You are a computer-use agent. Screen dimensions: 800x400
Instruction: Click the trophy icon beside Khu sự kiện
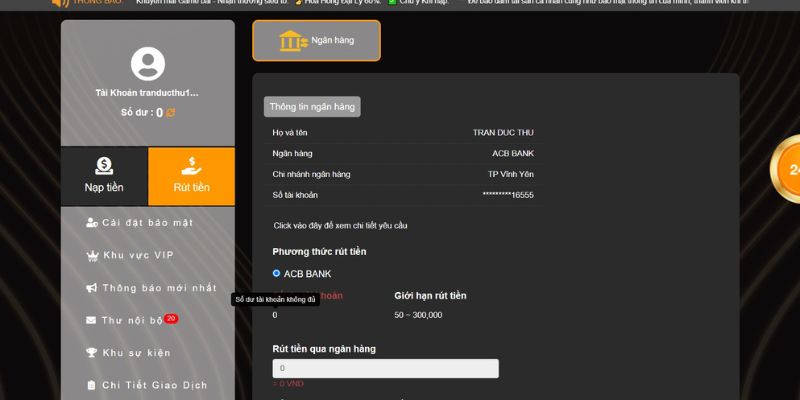tap(92, 352)
